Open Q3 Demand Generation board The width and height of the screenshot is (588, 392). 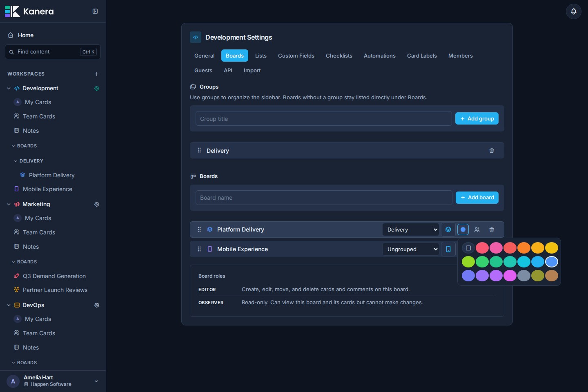point(54,276)
